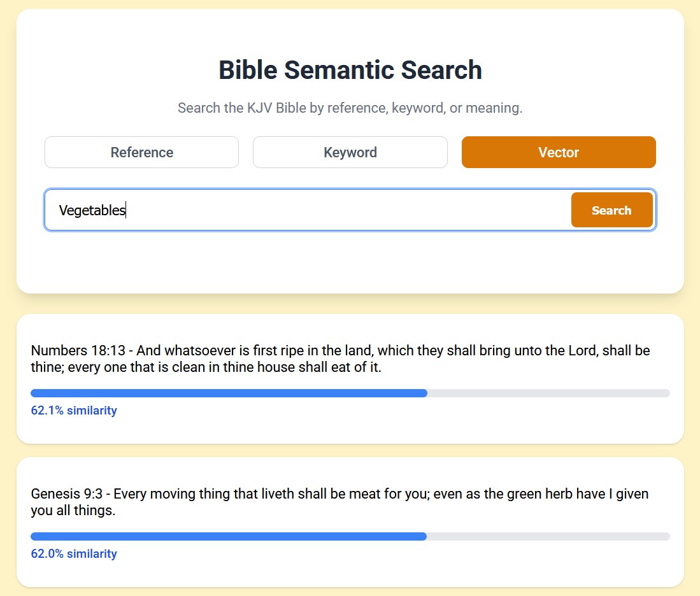Click the verse text of Numbers 18:13
This screenshot has height=596, width=700.
coord(350,358)
